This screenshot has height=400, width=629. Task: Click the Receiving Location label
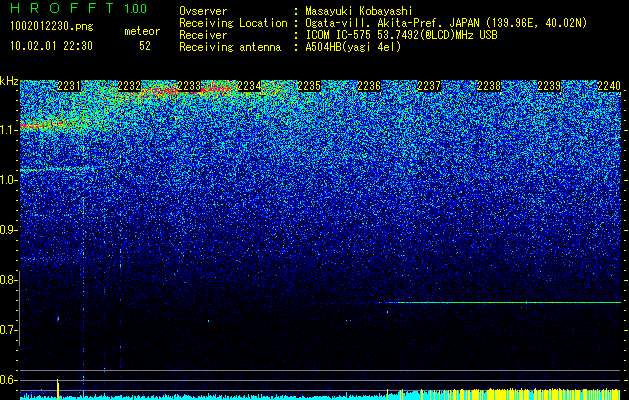click(x=233, y=23)
